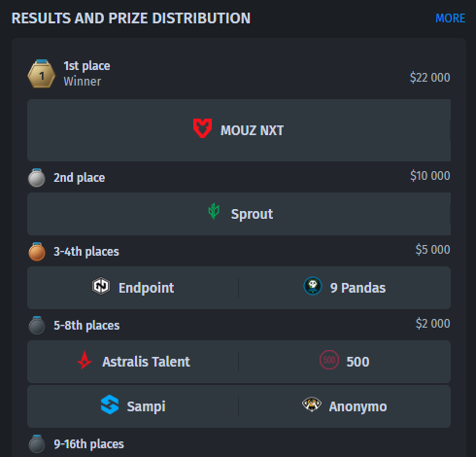Click the 9-16th places medal icon
Image resolution: width=476 pixels, height=457 pixels.
[37, 443]
